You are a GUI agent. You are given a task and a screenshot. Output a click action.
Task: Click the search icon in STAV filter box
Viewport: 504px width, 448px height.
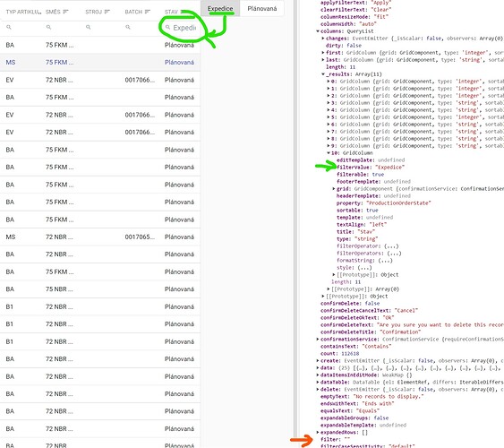pos(167,28)
